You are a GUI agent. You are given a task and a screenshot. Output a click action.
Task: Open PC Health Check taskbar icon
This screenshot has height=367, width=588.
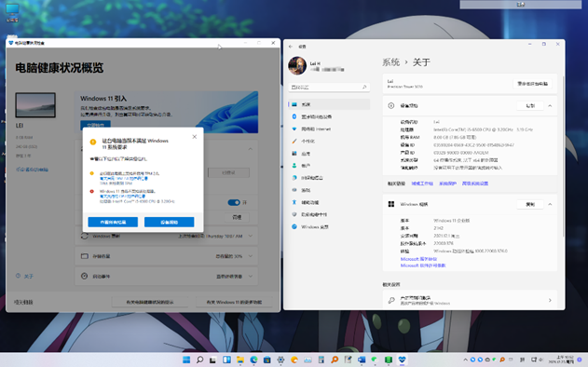pos(402,360)
